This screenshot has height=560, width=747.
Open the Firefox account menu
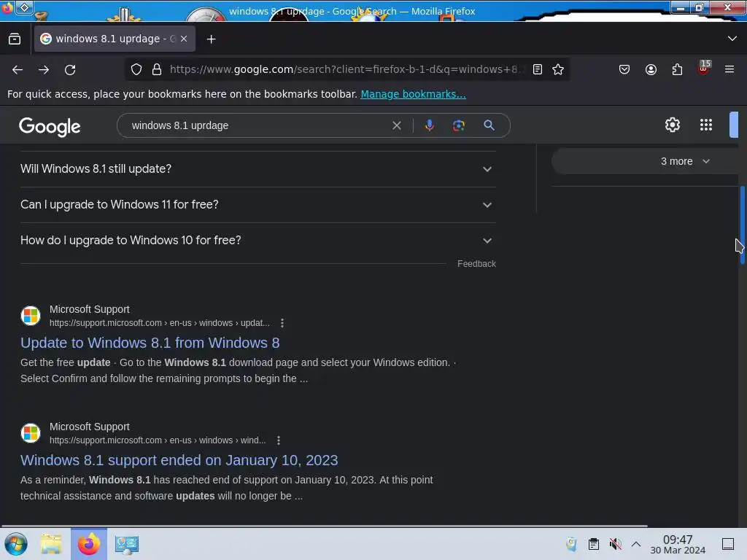pyautogui.click(x=651, y=69)
